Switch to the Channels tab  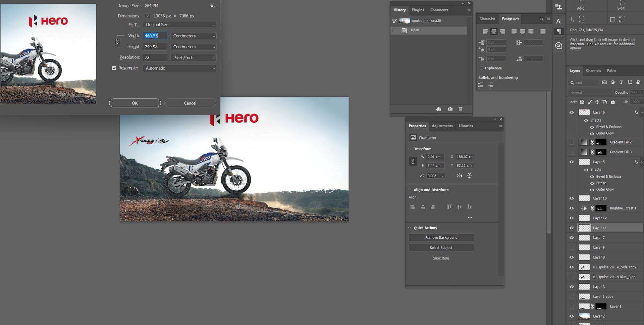tap(593, 71)
